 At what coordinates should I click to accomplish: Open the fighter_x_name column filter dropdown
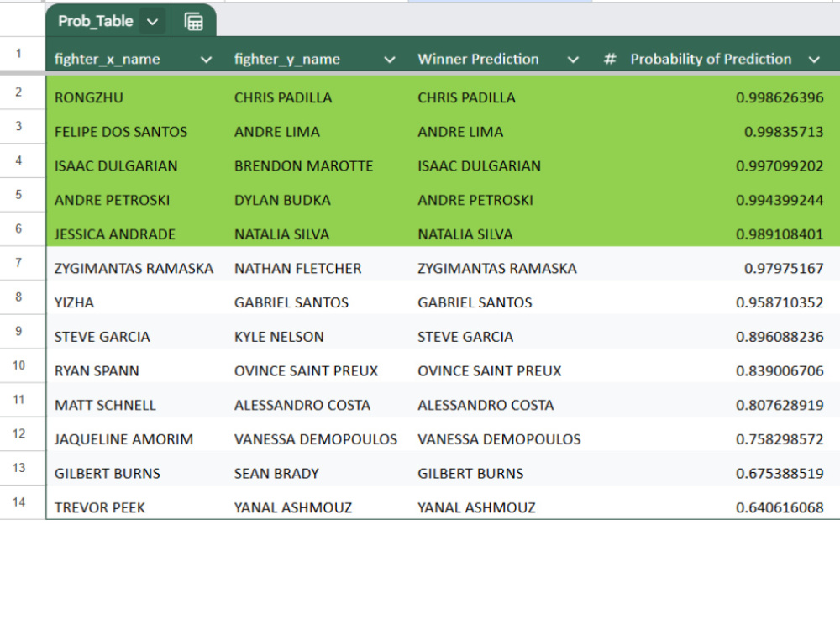point(207,60)
